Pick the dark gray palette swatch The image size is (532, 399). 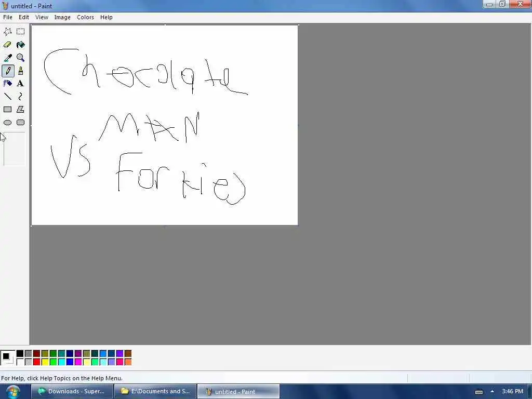(x=28, y=354)
